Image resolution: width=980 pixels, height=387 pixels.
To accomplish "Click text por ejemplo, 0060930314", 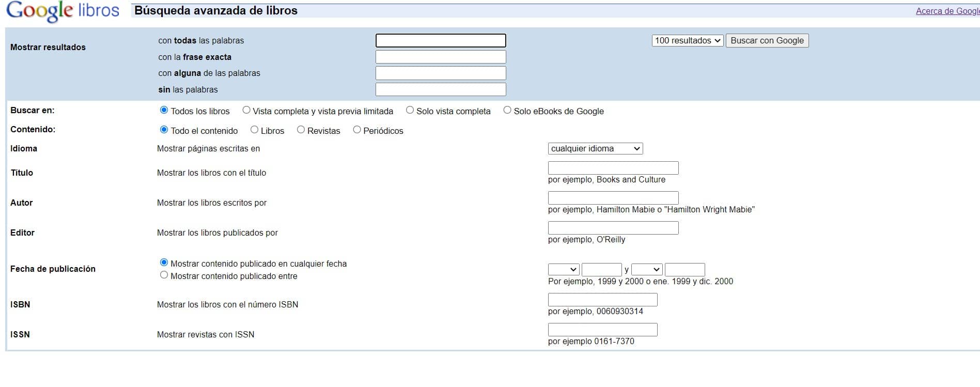I will 596,311.
